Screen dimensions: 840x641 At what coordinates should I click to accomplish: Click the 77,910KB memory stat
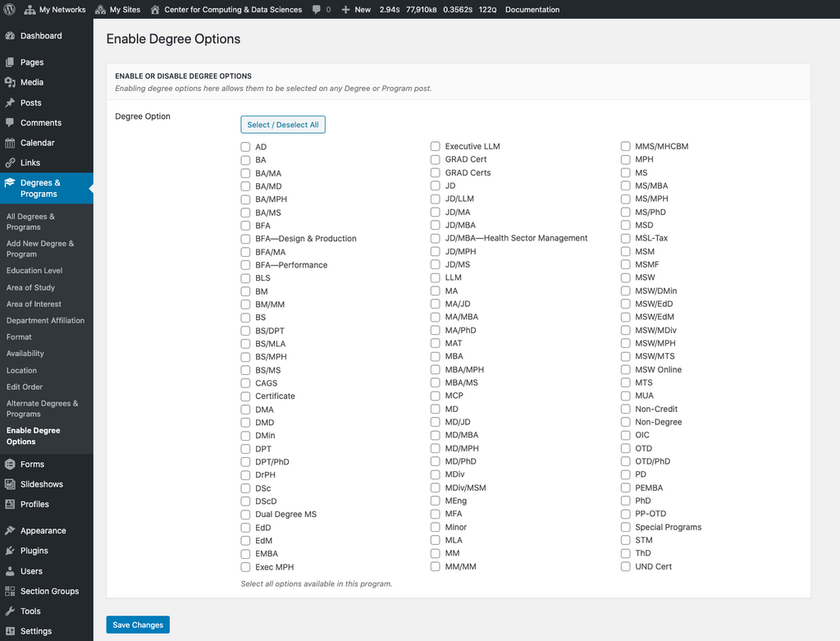[x=421, y=9]
